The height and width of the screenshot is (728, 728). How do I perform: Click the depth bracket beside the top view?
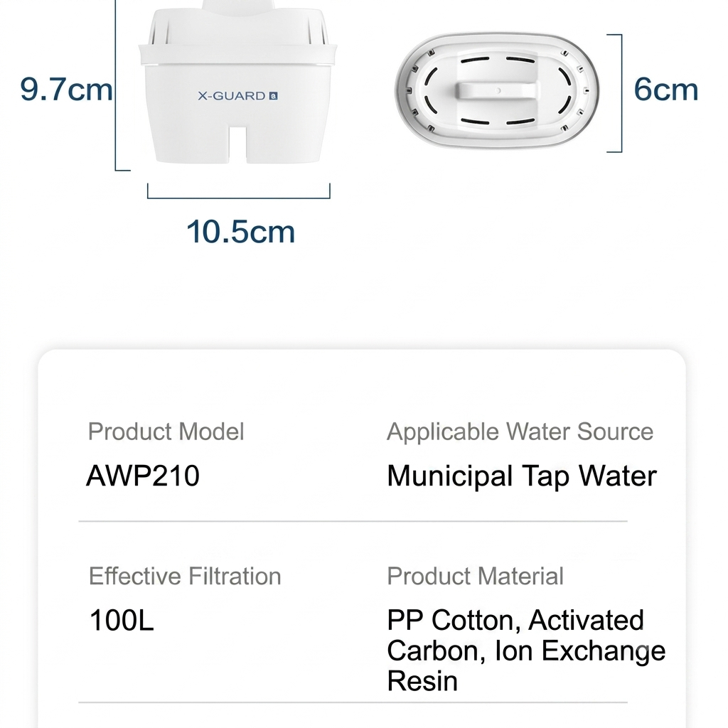tap(615, 93)
